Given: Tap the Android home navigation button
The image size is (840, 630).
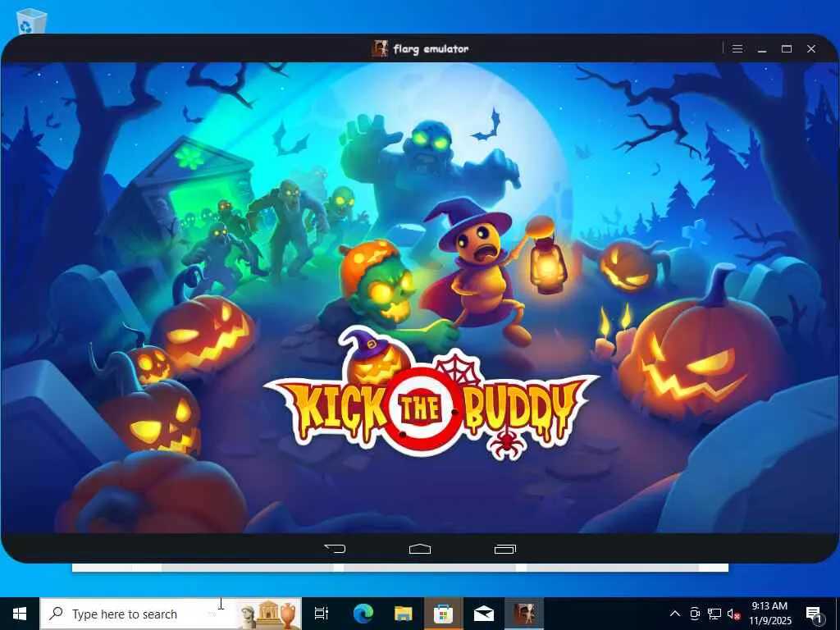Looking at the screenshot, I should click(x=420, y=549).
